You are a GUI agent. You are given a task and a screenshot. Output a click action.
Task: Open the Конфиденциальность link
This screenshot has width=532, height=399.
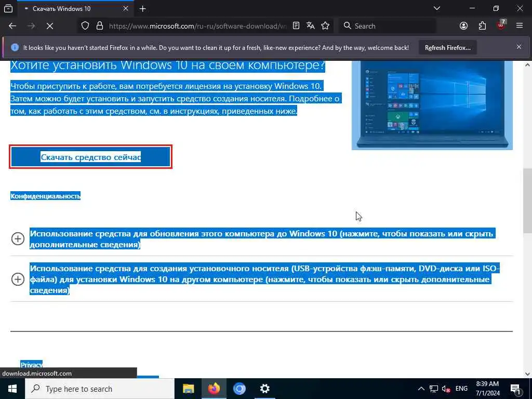[46, 196]
